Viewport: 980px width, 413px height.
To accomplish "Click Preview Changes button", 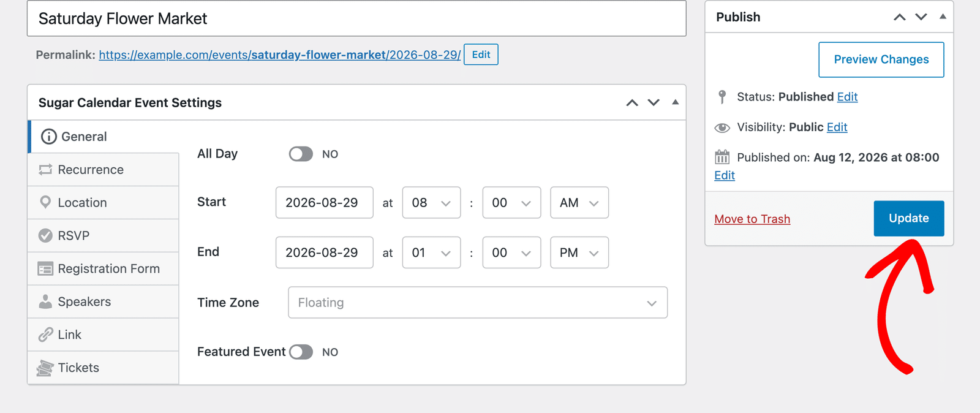I will click(x=881, y=59).
